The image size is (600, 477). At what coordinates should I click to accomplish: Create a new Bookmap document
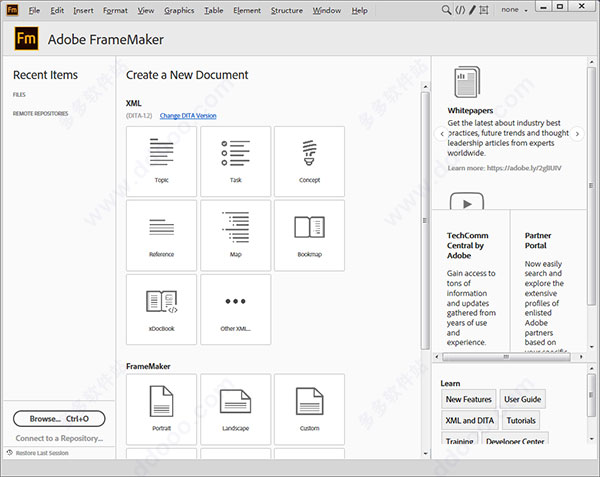309,235
